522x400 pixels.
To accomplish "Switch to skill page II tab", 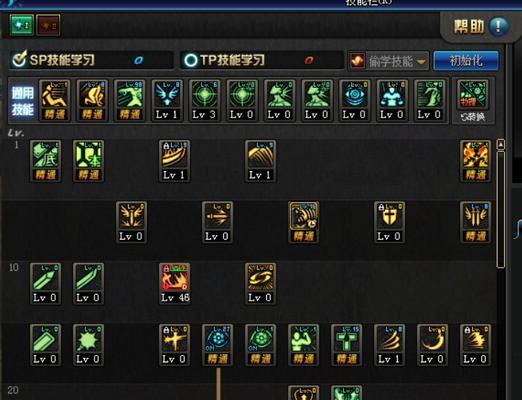I will click(48, 25).
